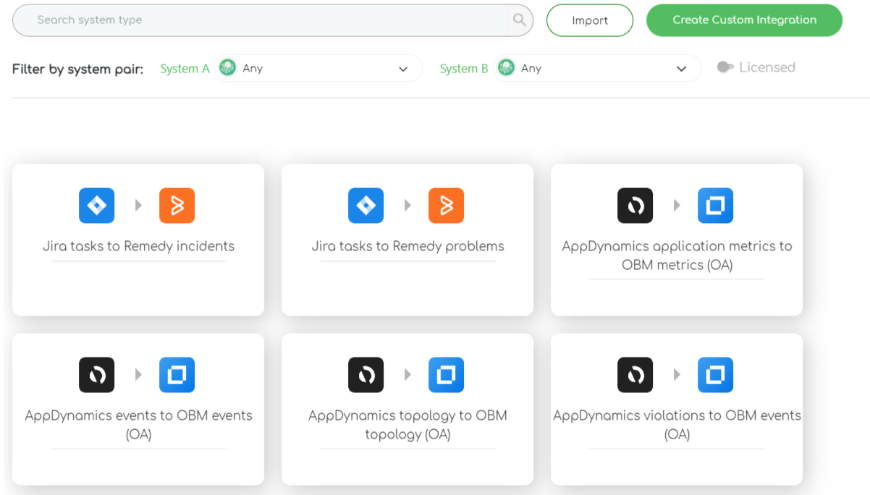The image size is (870, 495).
Task: Click Create Custom Integration button
Action: point(744,20)
